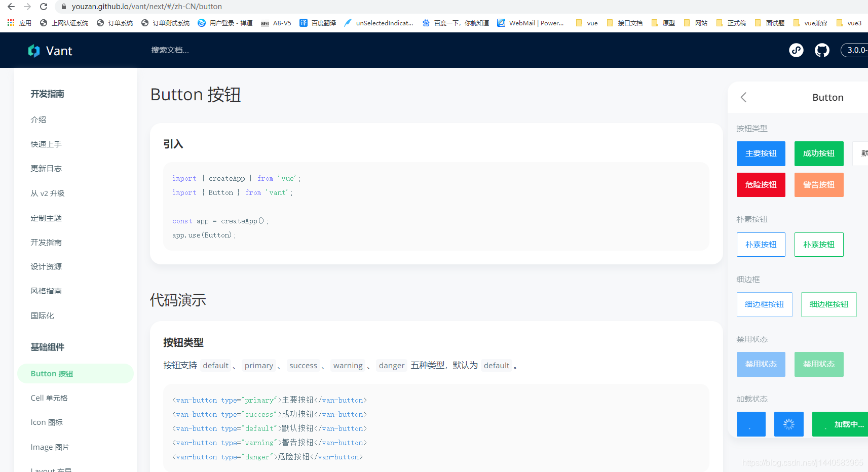The height and width of the screenshot is (472, 868).
Task: Open the 百度翻译 bookmark
Action: point(318,22)
